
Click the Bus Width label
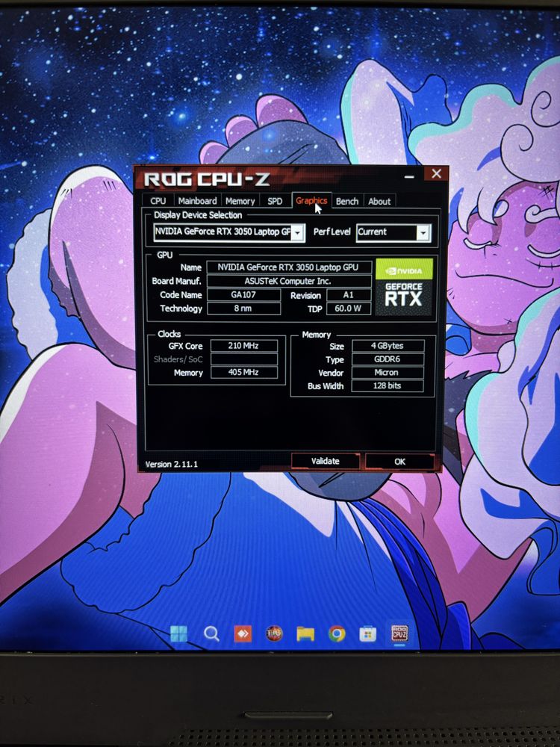(x=326, y=386)
